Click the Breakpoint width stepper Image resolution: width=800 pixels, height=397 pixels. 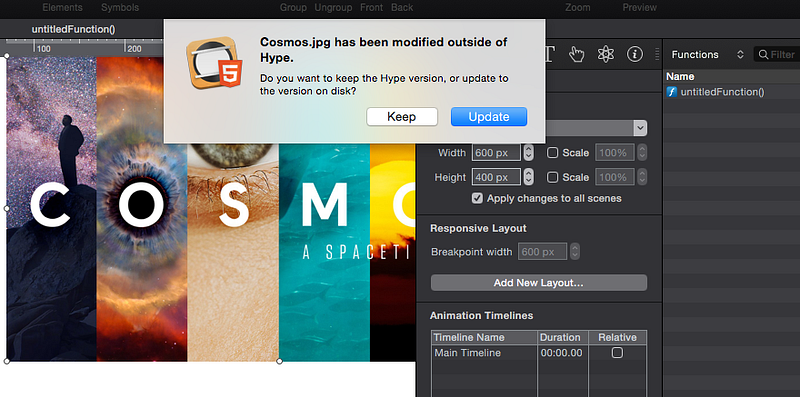(575, 252)
